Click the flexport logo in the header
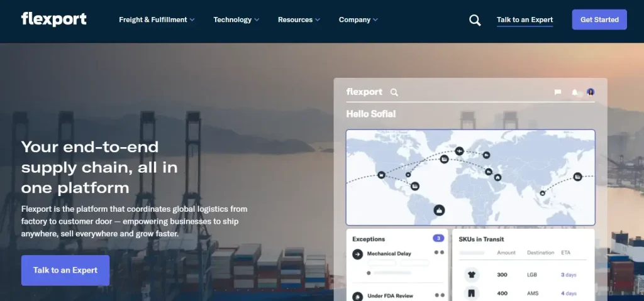 click(x=54, y=19)
